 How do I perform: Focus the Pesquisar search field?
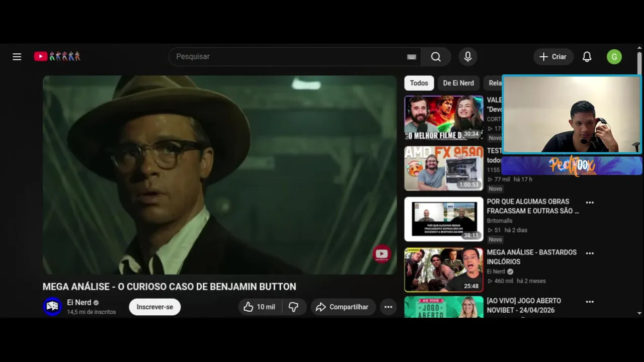pyautogui.click(x=294, y=57)
